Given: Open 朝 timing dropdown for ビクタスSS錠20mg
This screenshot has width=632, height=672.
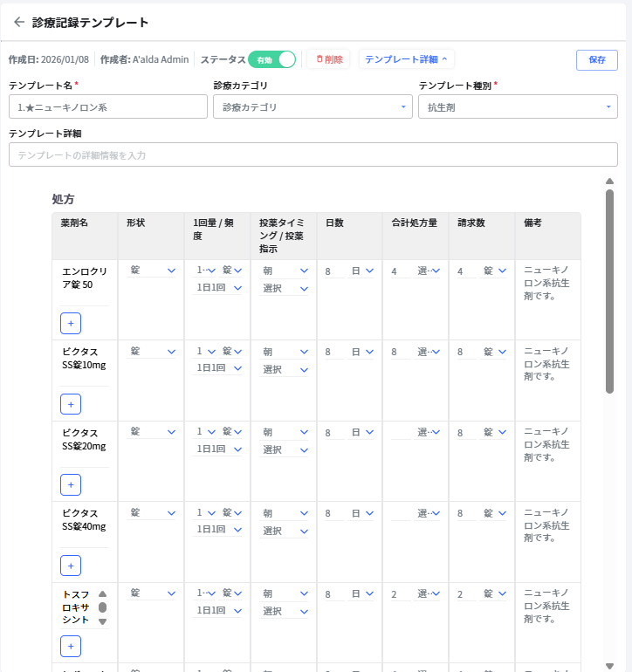Looking at the screenshot, I should tap(284, 432).
